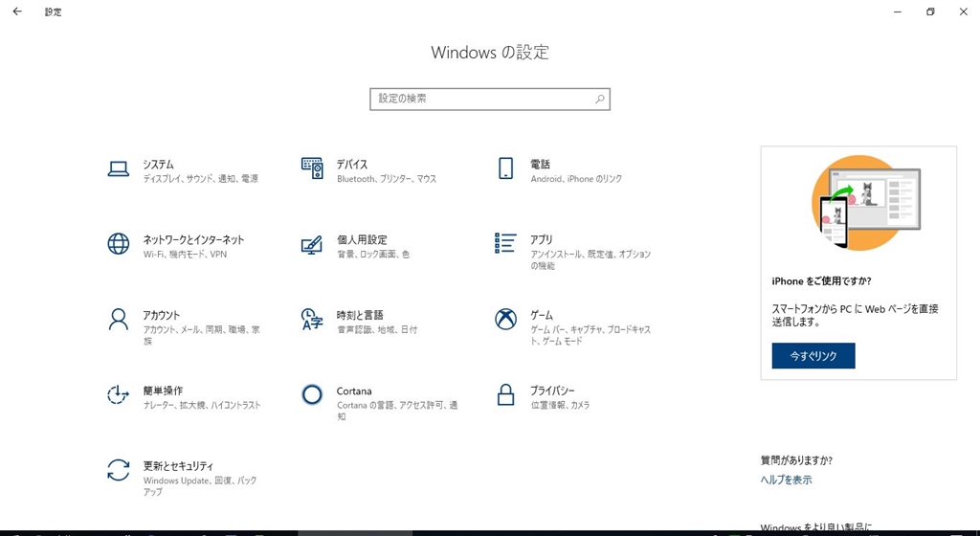This screenshot has width=980, height=536.
Task: Click the Wi-Fi、機内モード、VPN description
Action: coord(185,255)
